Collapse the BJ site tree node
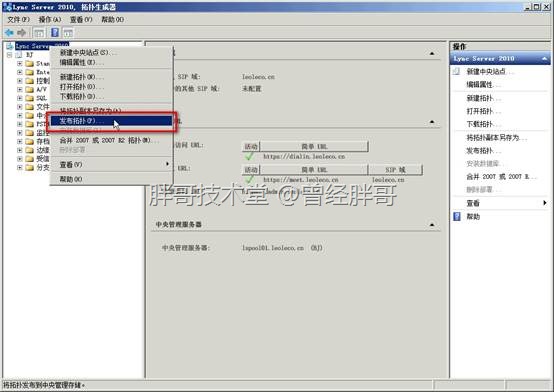This screenshot has height=392, width=554. [x=9, y=55]
